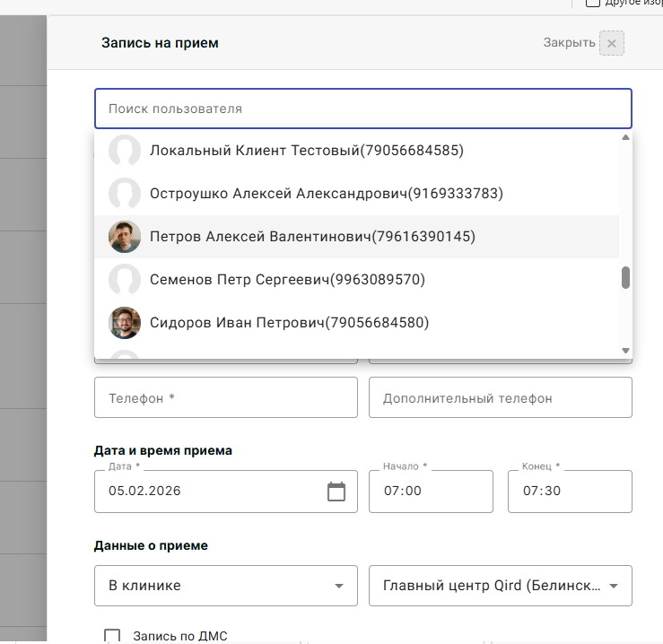Click the user list scrollbar thumb
Screen dimensions: 663x644
point(625,278)
